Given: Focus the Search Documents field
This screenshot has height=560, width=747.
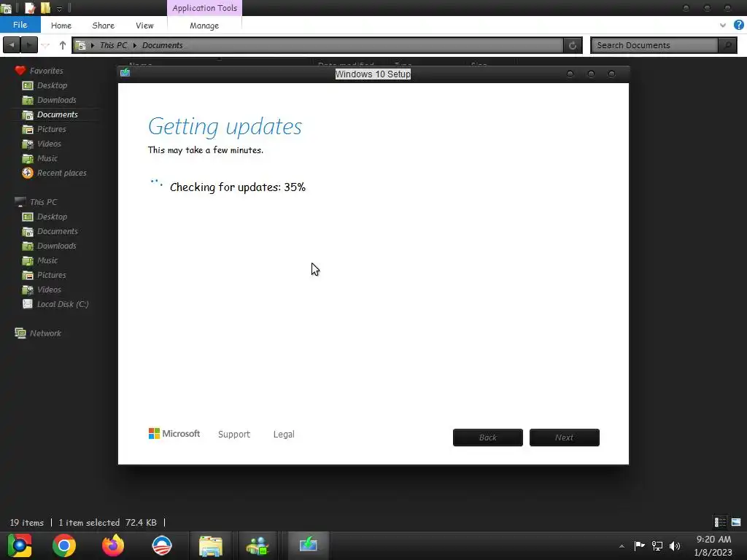Looking at the screenshot, I should (x=654, y=45).
